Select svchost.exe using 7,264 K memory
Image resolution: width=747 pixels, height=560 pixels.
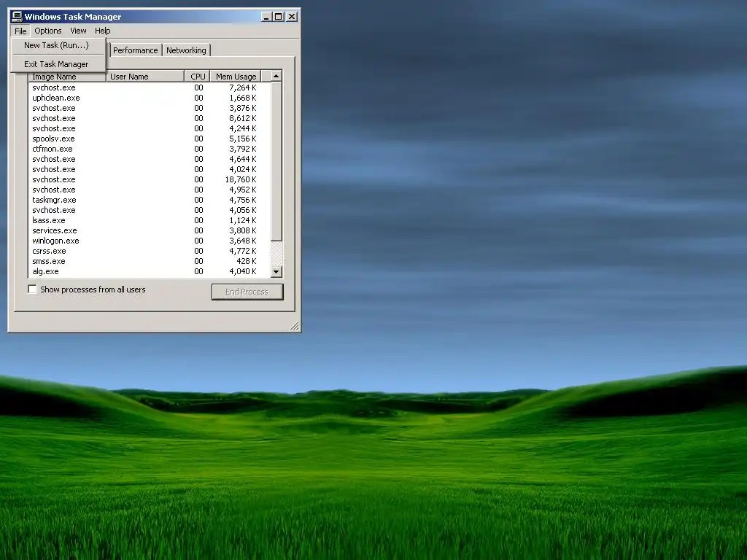[x=149, y=87]
